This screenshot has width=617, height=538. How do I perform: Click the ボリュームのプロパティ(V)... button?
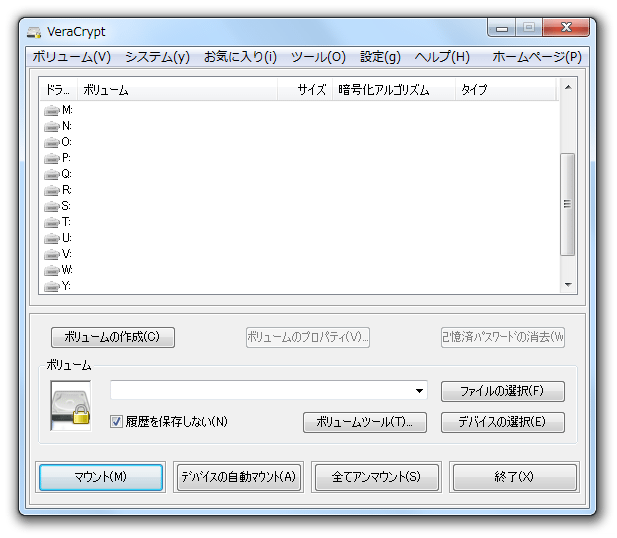tap(308, 337)
